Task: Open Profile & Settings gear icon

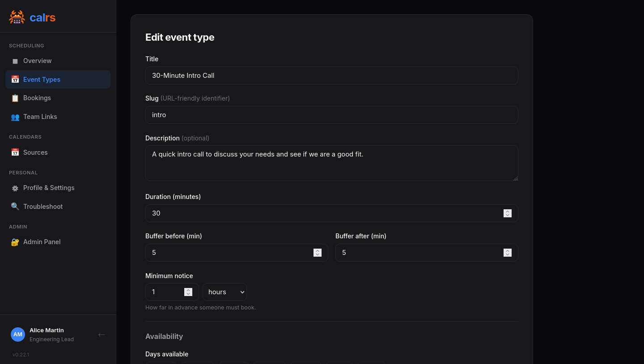Action: pos(15,188)
